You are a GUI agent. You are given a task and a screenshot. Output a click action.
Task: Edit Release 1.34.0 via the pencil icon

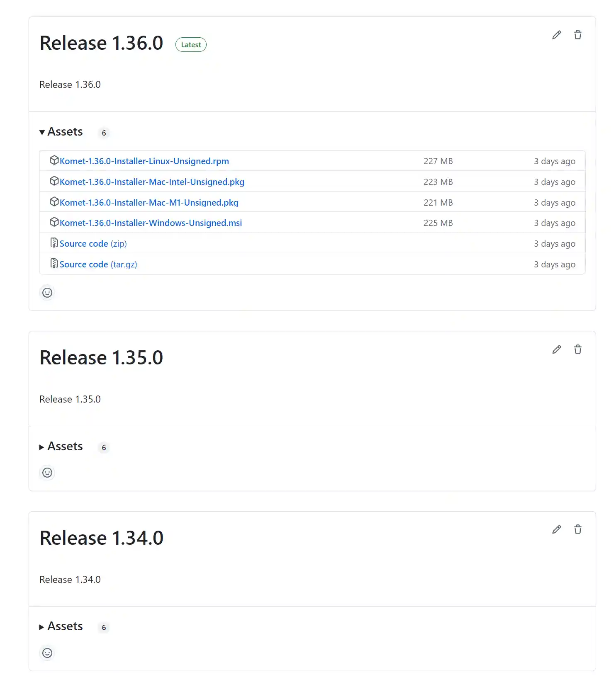click(556, 529)
